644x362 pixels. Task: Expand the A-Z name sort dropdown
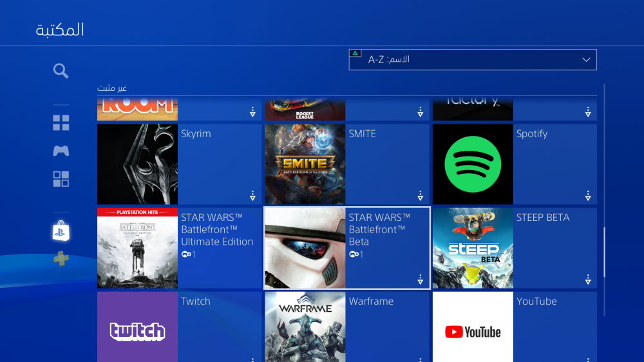tap(473, 59)
